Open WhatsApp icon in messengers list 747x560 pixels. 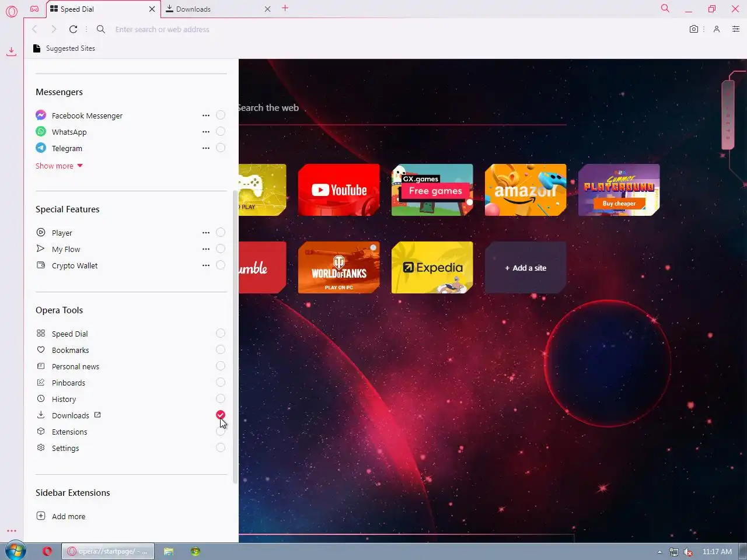(41, 131)
